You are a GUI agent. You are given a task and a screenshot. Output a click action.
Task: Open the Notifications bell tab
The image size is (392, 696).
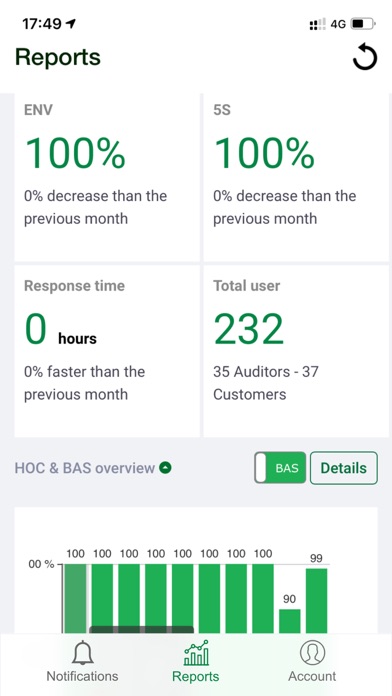pos(83,661)
